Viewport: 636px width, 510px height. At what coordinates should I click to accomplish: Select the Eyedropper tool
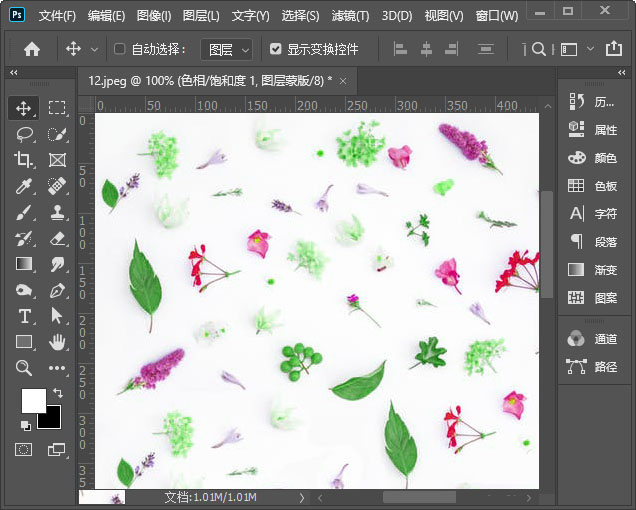click(x=24, y=186)
